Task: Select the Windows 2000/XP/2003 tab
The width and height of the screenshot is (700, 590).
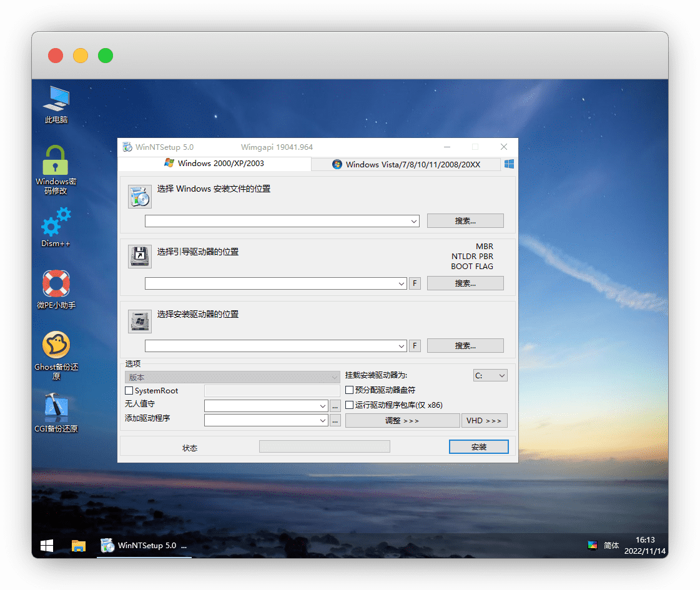Action: pyautogui.click(x=214, y=164)
